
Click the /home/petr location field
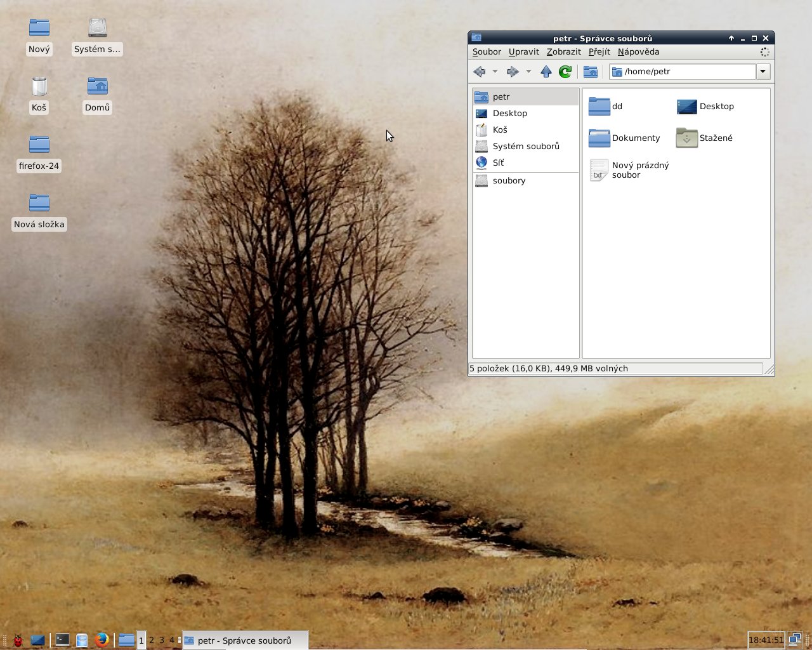[x=683, y=72]
